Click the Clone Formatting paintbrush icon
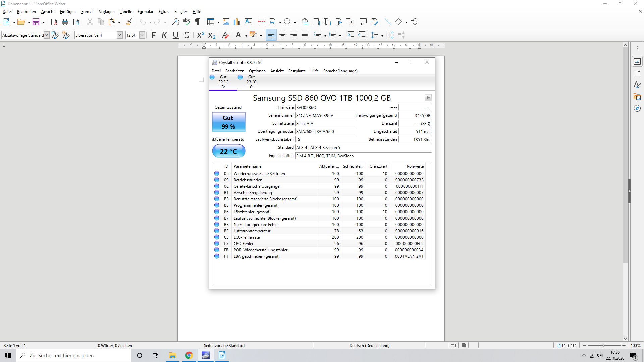644x362 pixels. [x=129, y=22]
